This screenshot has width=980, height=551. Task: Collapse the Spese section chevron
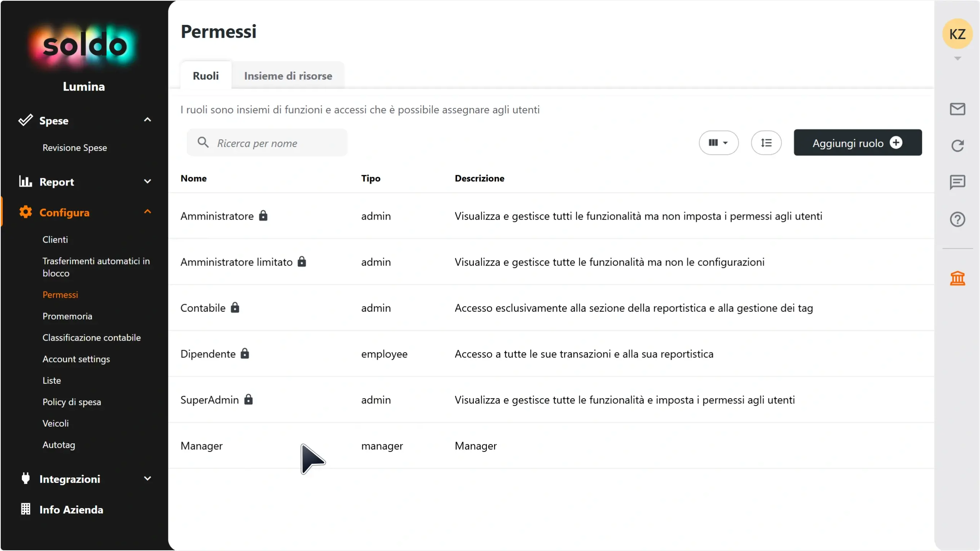(147, 120)
